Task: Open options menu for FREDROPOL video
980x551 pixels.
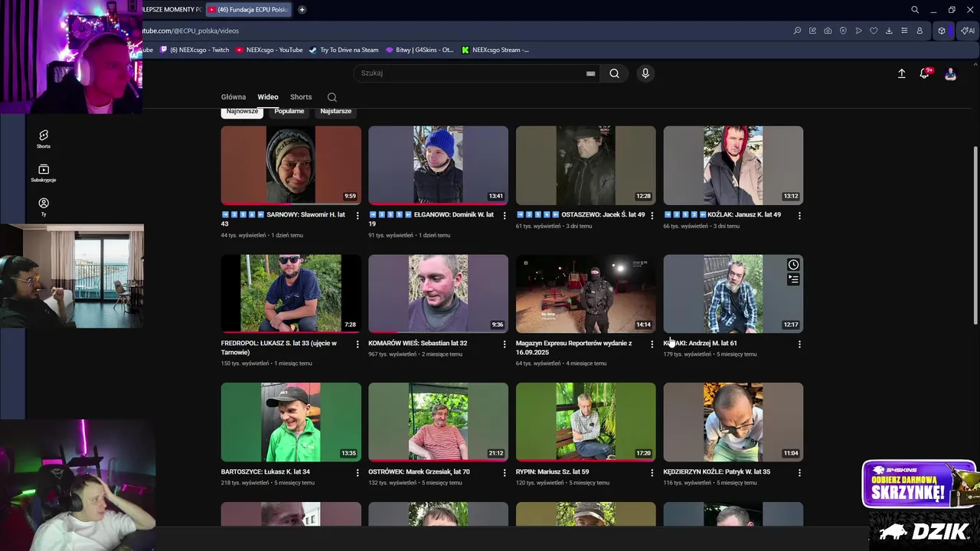Action: [x=357, y=344]
